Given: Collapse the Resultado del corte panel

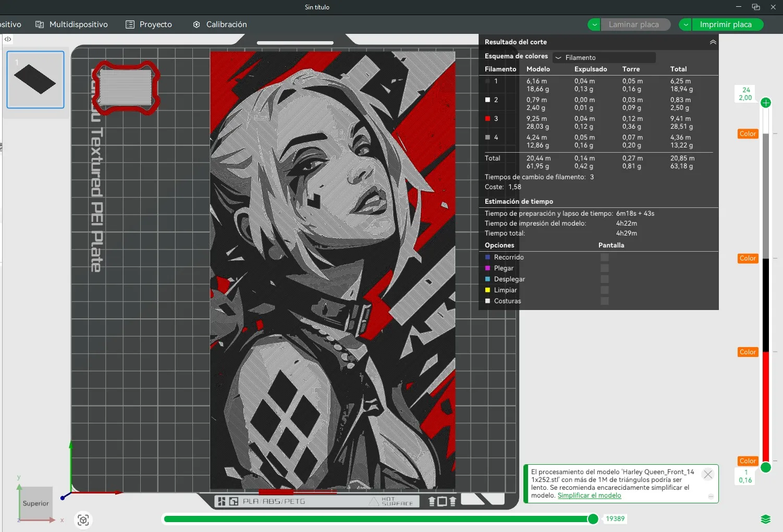Looking at the screenshot, I should coord(713,42).
